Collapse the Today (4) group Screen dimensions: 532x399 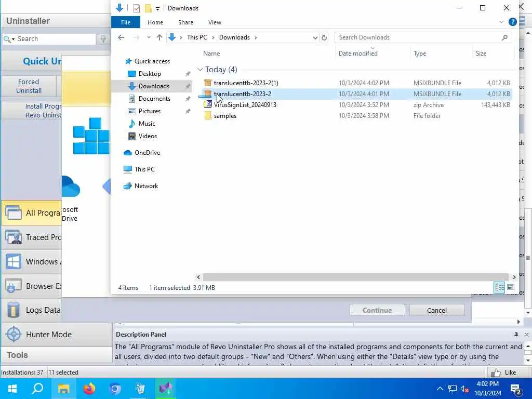200,70
